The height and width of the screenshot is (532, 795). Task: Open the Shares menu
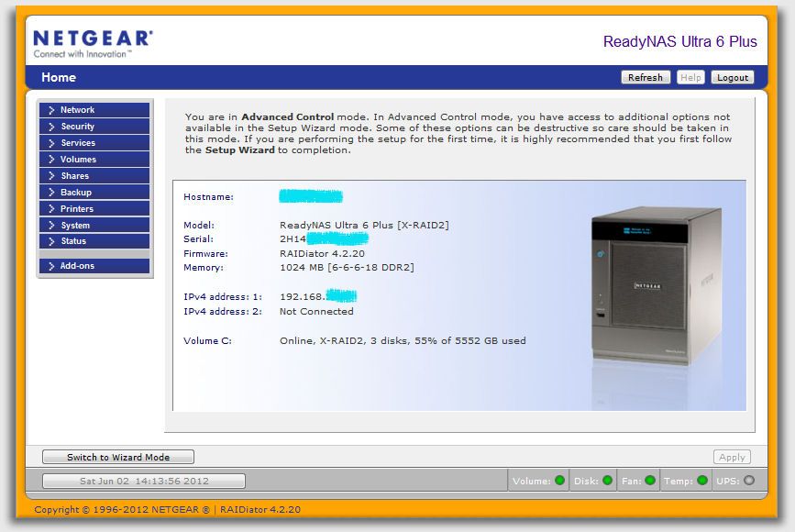94,176
